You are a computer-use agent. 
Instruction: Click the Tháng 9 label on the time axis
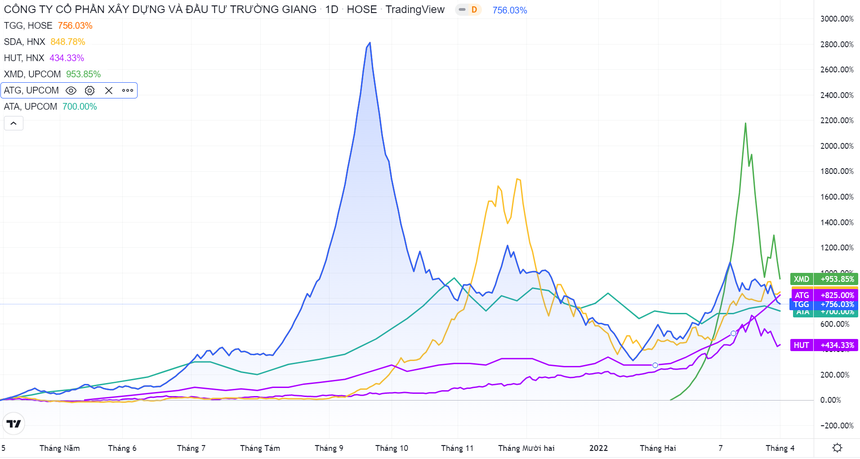[327, 449]
